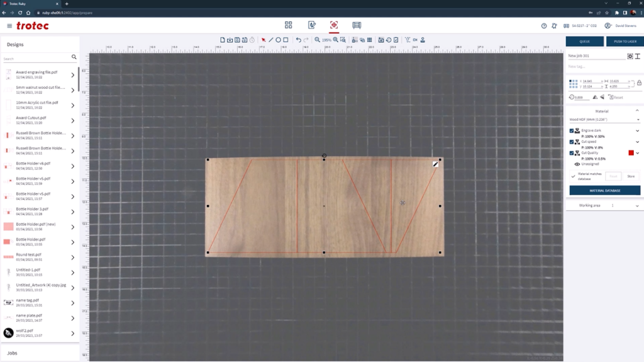Switch to the Manage grid view tab

tap(288, 25)
